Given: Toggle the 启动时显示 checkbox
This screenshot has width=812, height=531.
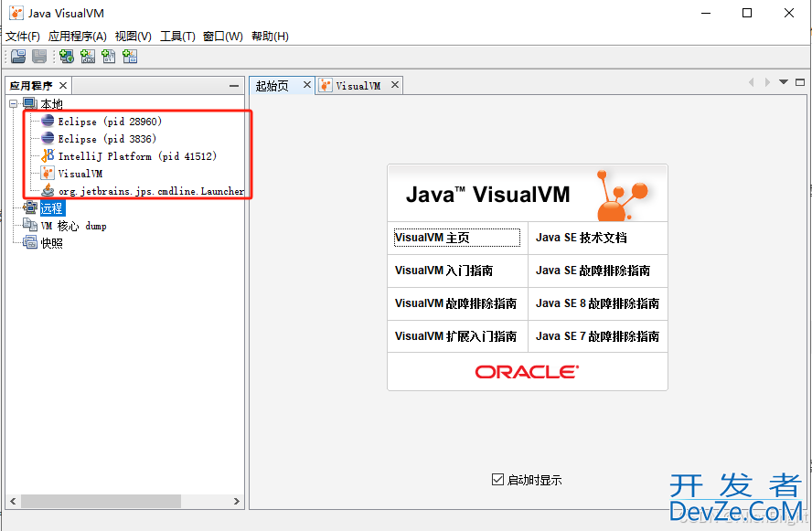Looking at the screenshot, I should pos(497,480).
